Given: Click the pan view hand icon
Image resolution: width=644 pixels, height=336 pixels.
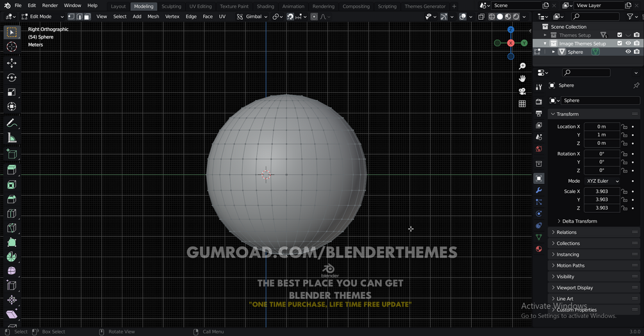Looking at the screenshot, I should click(522, 78).
